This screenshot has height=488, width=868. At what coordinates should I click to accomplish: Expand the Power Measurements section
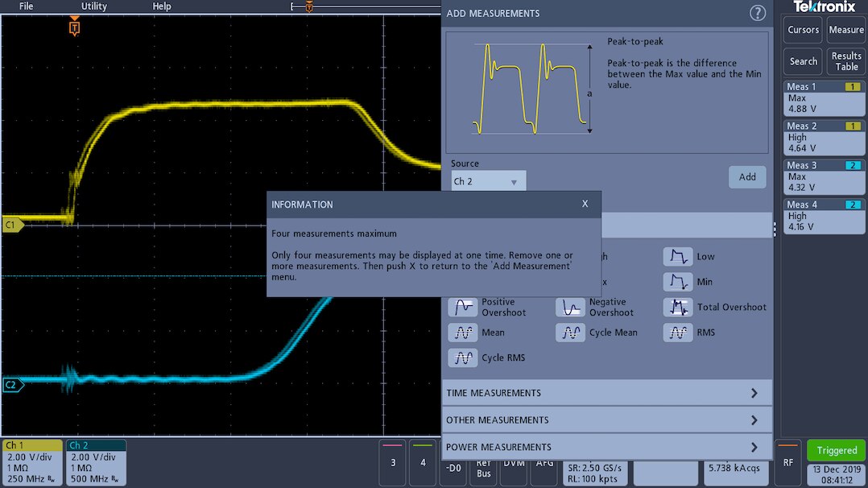(606, 447)
